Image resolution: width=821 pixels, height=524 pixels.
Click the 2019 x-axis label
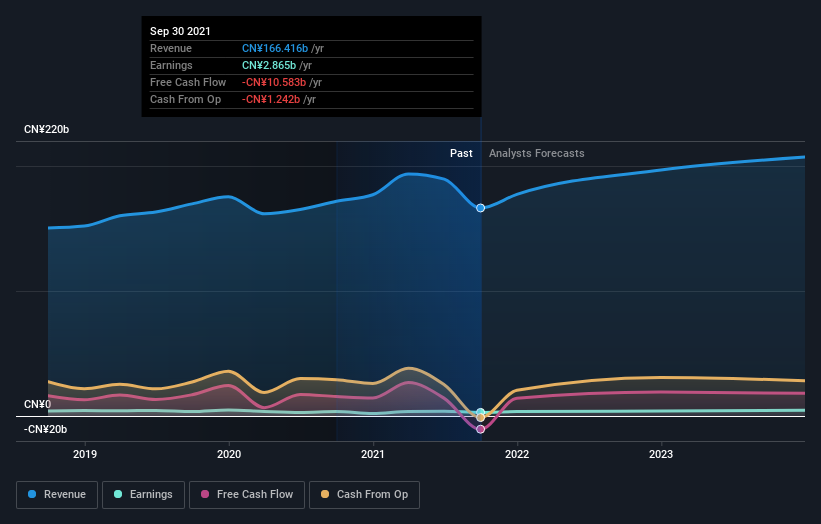point(85,454)
